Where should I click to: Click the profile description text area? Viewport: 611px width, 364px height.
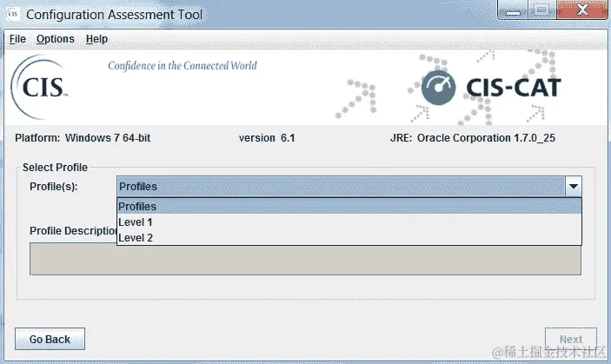306,259
